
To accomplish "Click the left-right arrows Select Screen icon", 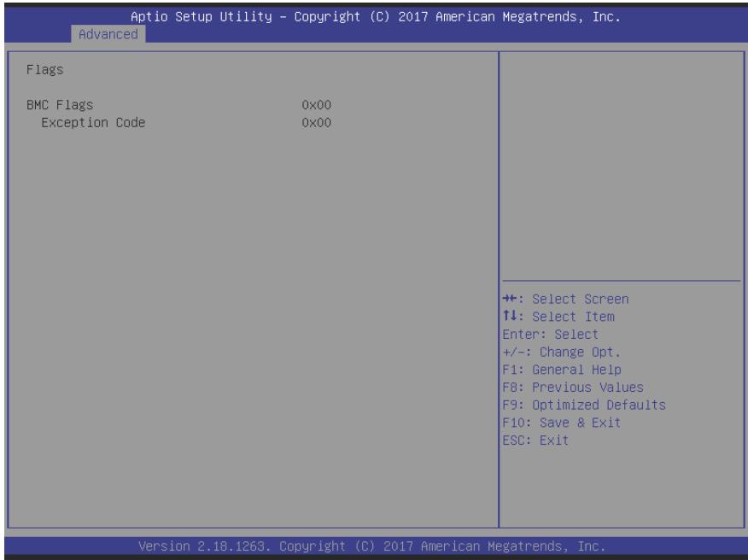I will (510, 299).
